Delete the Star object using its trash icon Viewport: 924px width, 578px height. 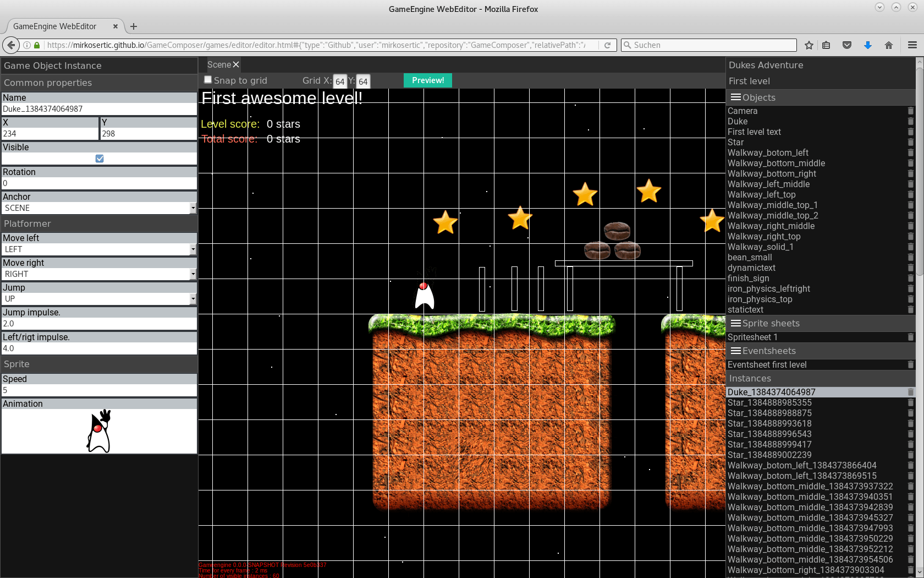click(x=910, y=142)
